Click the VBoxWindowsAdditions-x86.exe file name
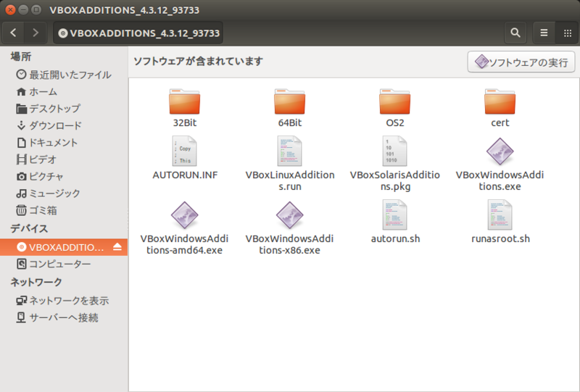Viewport: 580px width, 392px height. 289,244
